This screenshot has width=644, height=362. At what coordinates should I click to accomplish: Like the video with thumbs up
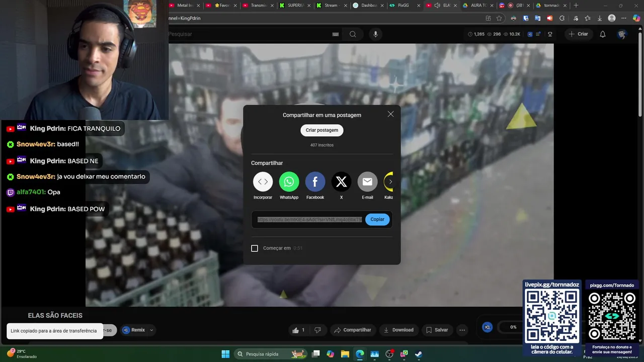pos(299,330)
